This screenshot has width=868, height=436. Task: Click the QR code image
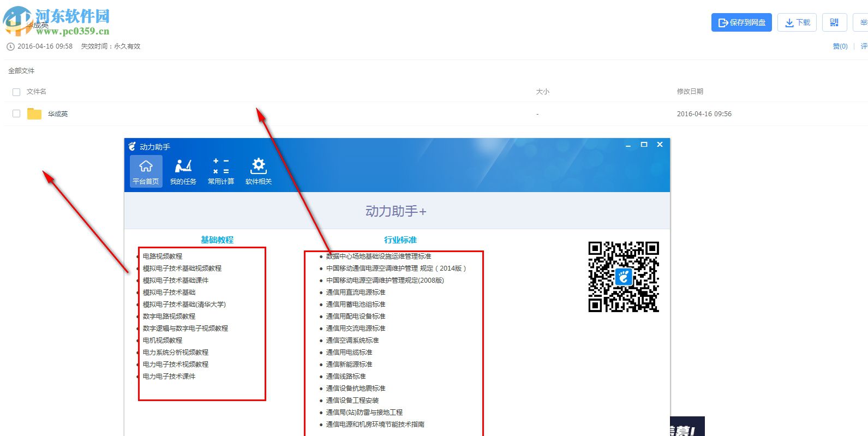click(x=624, y=277)
